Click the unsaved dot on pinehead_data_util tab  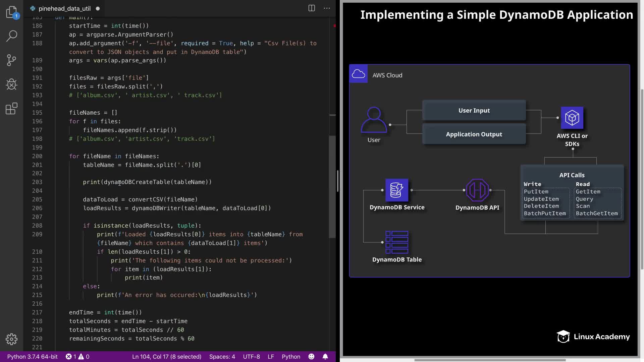(98, 8)
